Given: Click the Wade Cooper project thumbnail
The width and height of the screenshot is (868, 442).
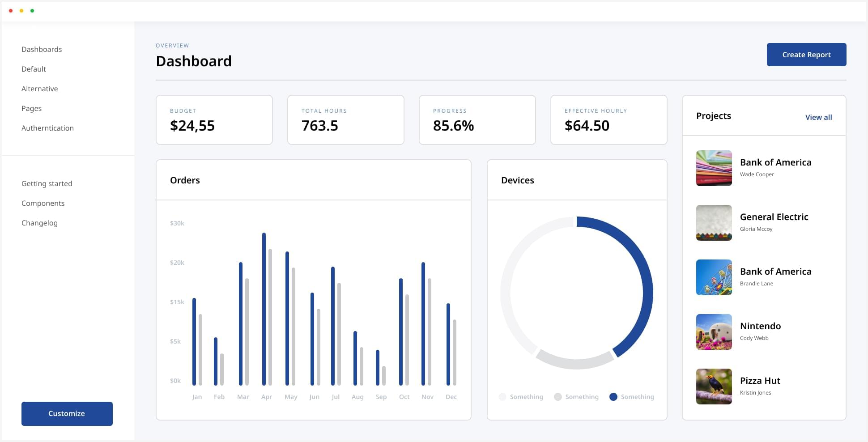Looking at the screenshot, I should (x=714, y=168).
